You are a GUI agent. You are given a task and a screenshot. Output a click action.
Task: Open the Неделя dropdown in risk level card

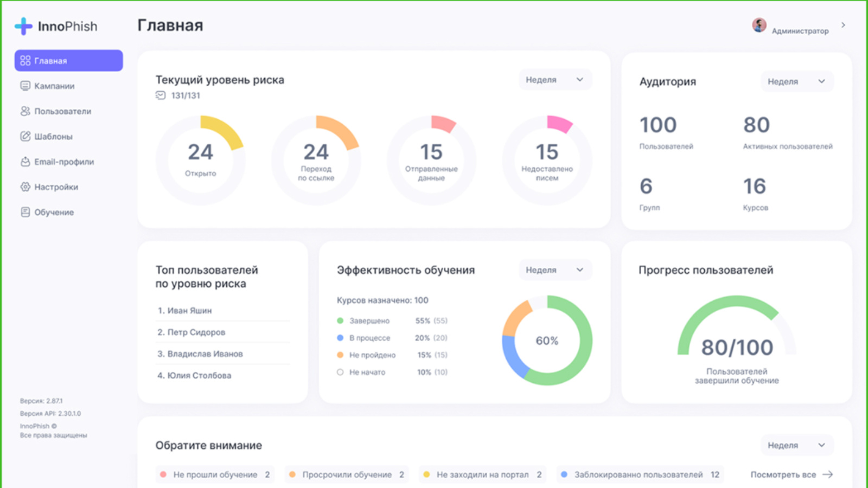click(x=554, y=80)
